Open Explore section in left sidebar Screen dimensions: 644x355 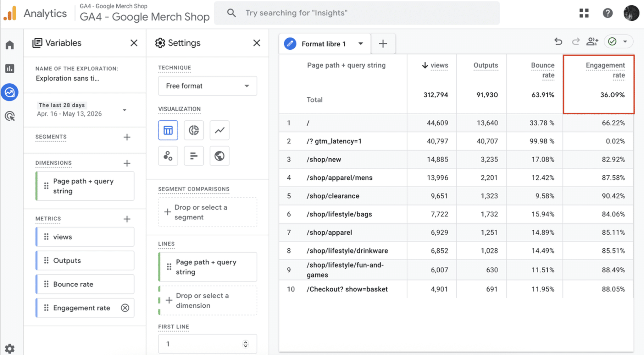point(10,92)
